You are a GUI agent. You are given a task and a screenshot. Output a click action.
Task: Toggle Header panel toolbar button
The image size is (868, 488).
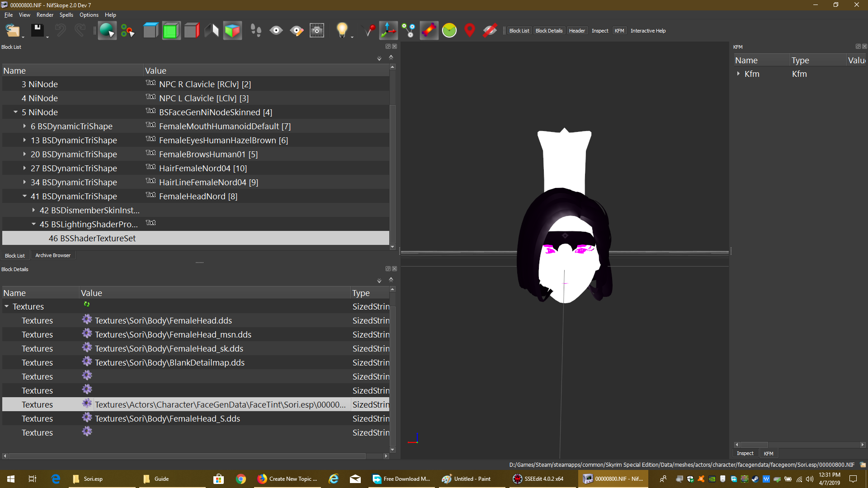click(x=577, y=31)
